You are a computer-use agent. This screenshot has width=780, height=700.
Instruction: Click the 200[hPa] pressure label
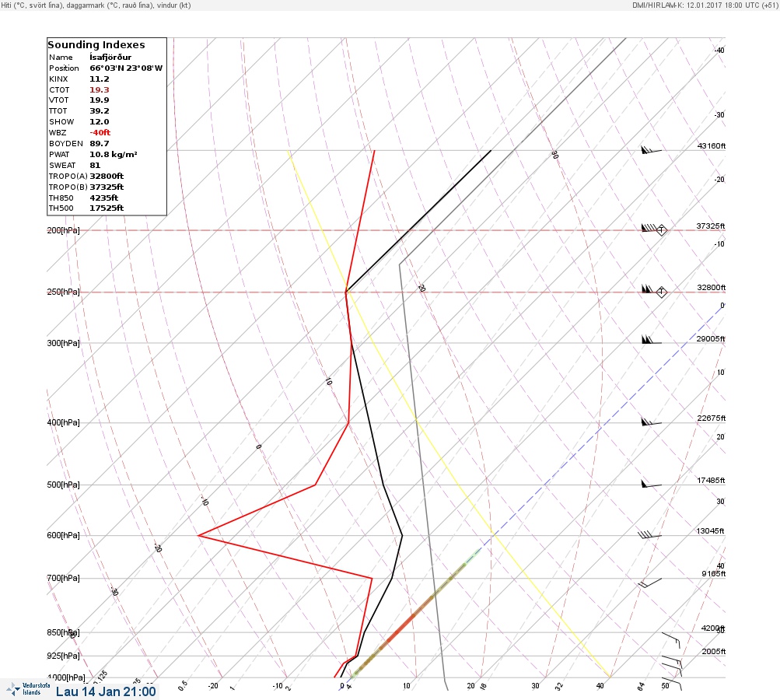coord(63,230)
